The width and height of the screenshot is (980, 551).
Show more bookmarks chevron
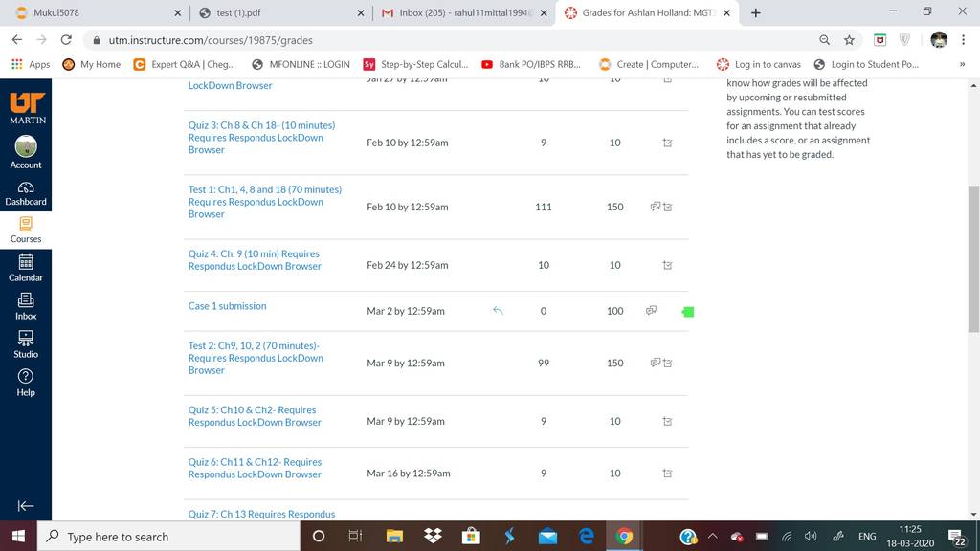962,64
